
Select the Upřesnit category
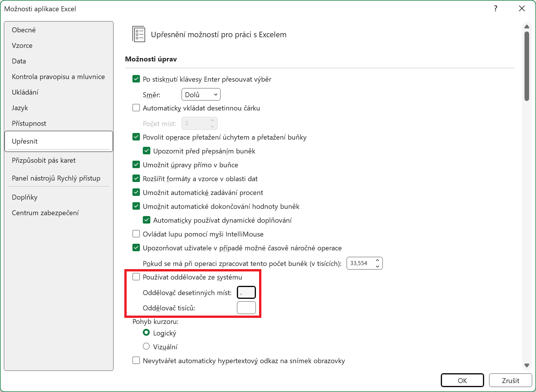pyautogui.click(x=59, y=141)
